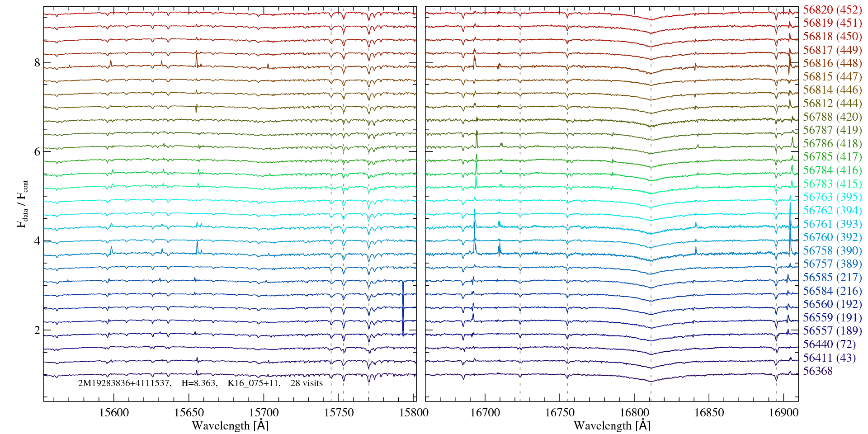Click the y-axis tick label 6
This screenshot has height=434, width=868.
(37, 152)
